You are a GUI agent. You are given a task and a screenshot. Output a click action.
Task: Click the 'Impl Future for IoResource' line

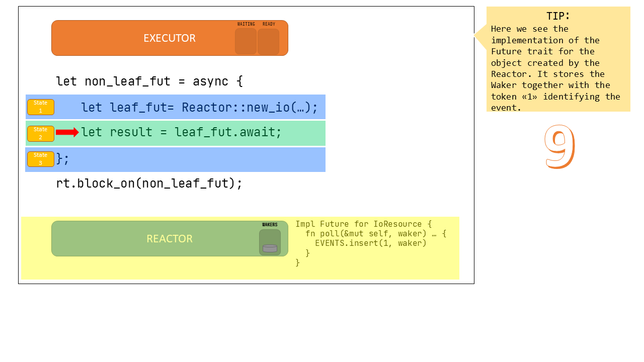click(x=363, y=224)
